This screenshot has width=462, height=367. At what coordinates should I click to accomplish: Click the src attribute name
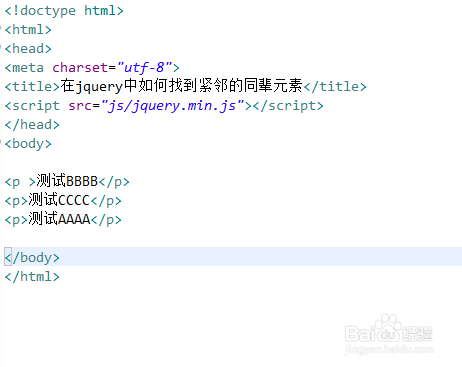(80, 106)
